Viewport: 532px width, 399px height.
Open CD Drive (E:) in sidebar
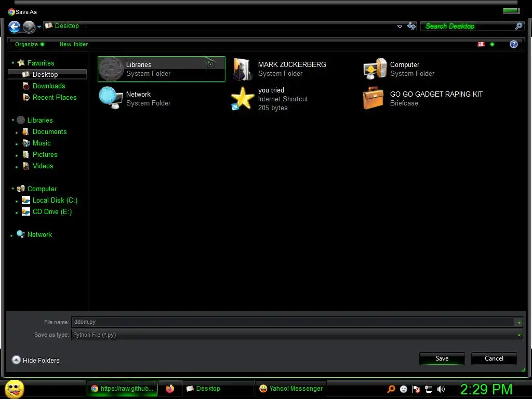click(x=52, y=212)
